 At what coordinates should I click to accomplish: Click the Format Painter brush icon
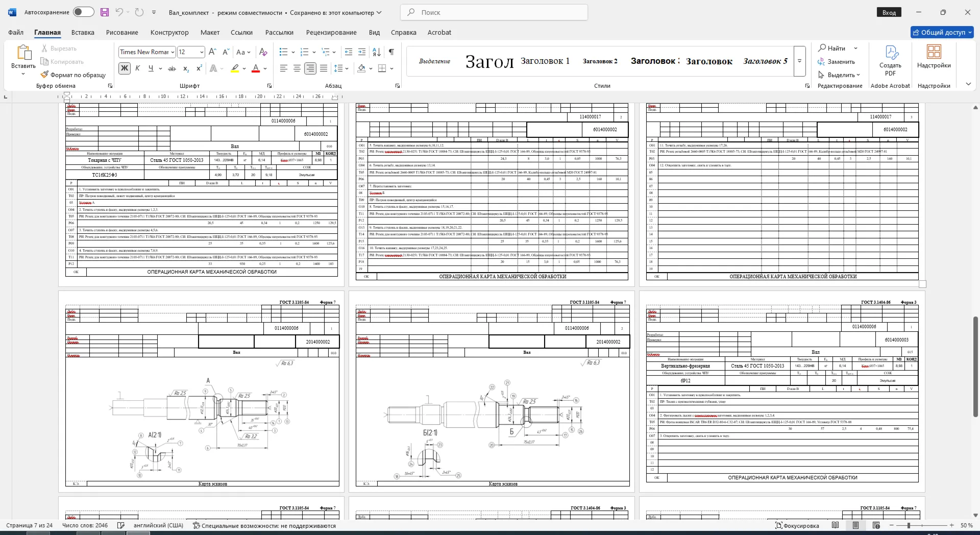coord(45,75)
